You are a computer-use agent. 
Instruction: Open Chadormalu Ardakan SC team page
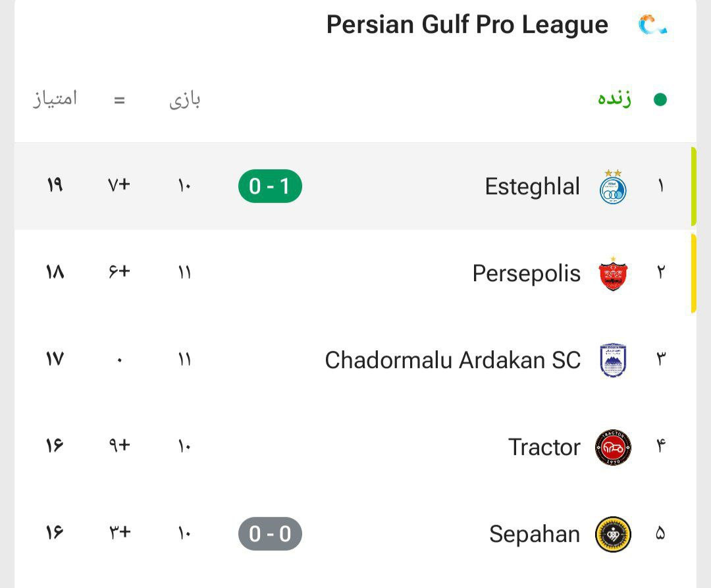click(x=452, y=360)
